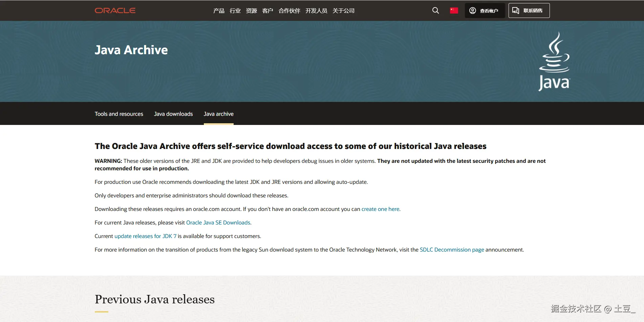Open the 行业 menu
644x322 pixels.
[235, 11]
